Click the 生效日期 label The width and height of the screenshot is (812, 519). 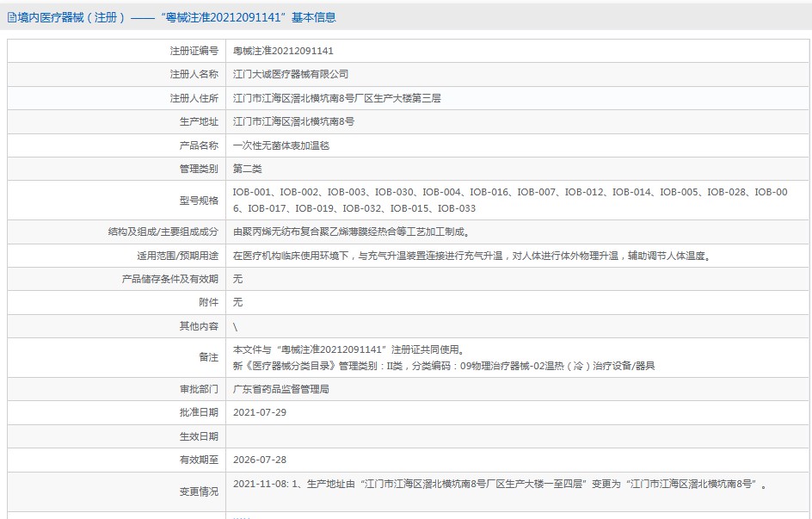199,436
